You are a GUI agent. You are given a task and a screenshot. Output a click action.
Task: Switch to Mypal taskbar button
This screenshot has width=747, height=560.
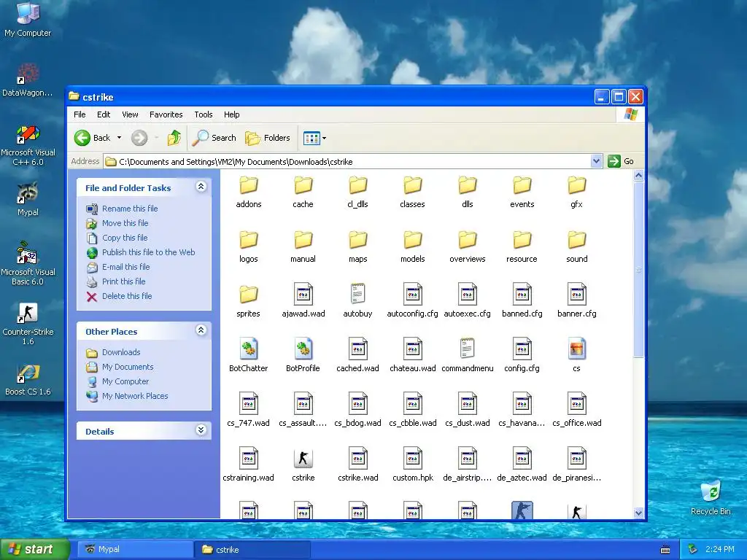click(x=135, y=550)
